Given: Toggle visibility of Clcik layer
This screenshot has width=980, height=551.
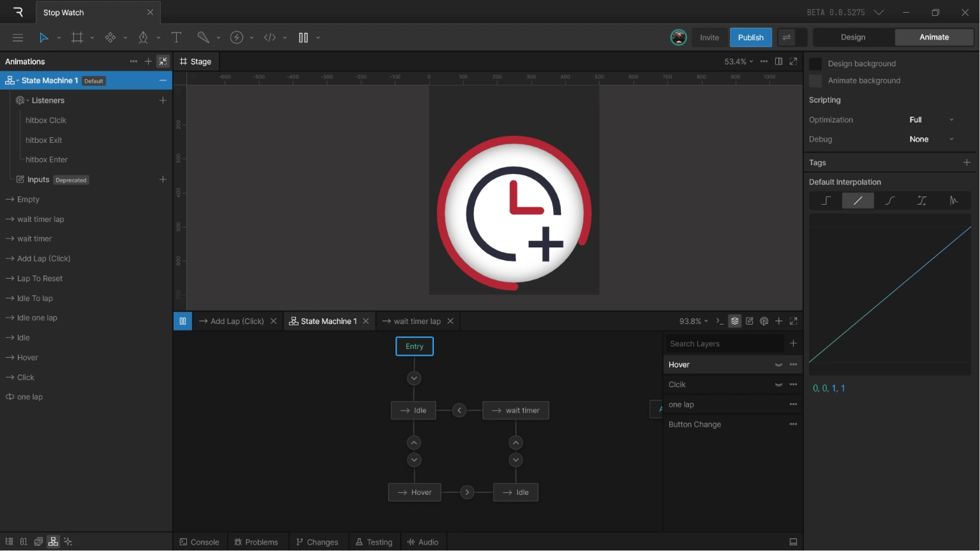Looking at the screenshot, I should coord(778,385).
